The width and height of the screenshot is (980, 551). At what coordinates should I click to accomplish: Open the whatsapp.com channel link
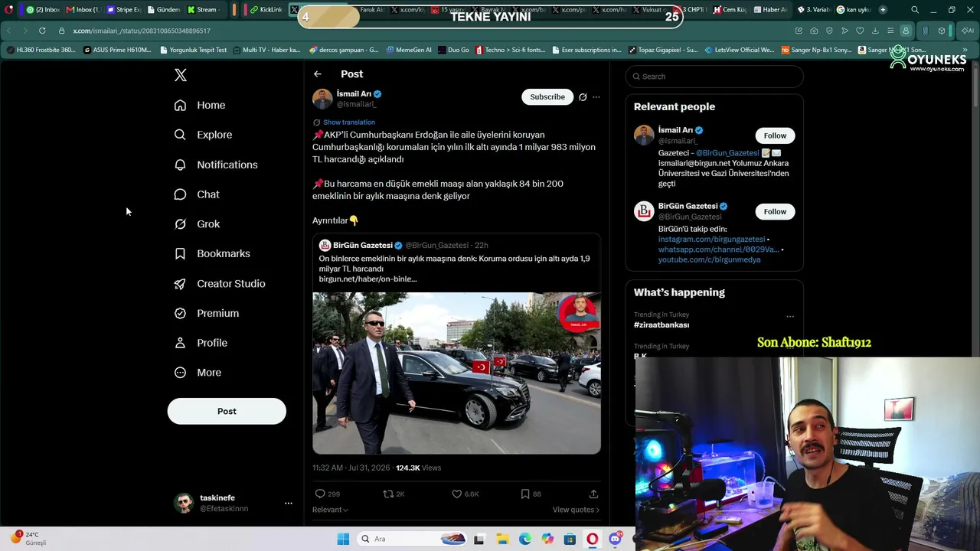coord(718,249)
